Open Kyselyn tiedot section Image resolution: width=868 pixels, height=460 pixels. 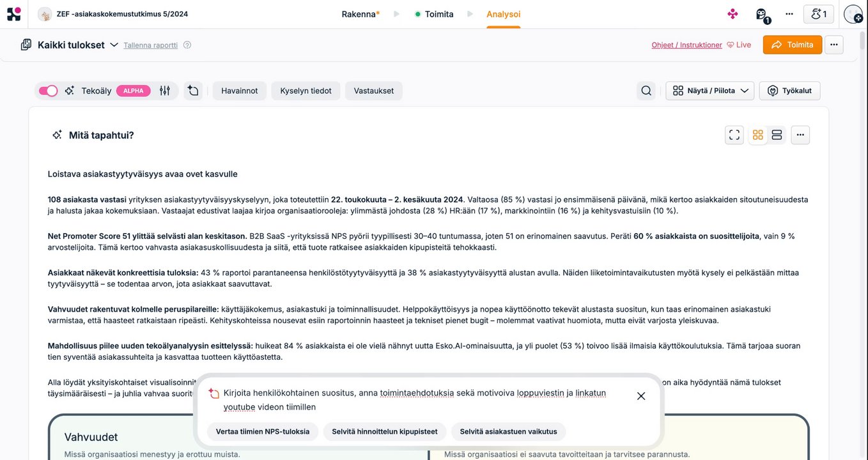point(306,91)
